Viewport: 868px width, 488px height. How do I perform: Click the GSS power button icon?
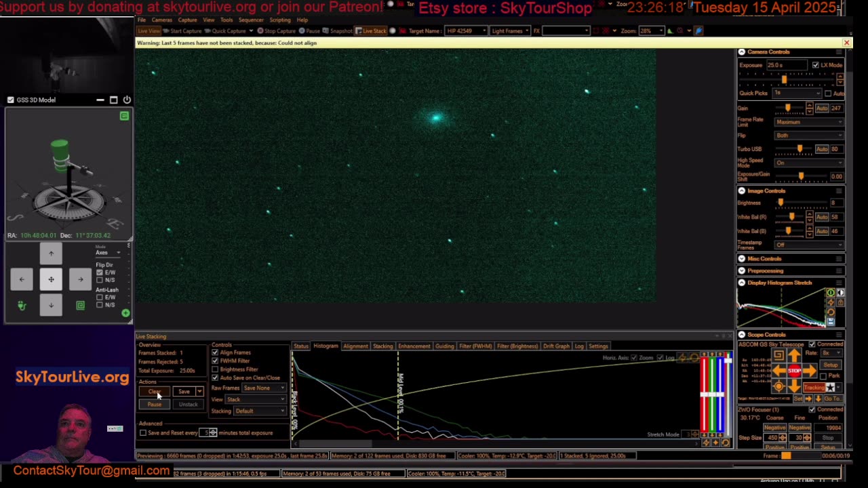click(x=127, y=100)
